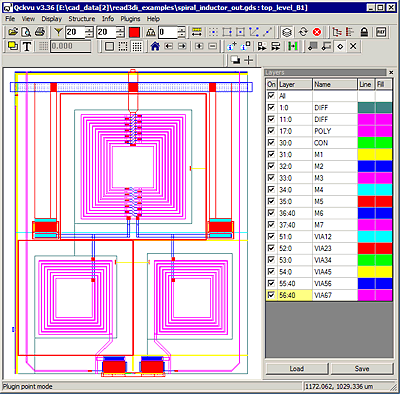Open the Plugins menu
The height and width of the screenshot is (394, 400).
click(130, 19)
